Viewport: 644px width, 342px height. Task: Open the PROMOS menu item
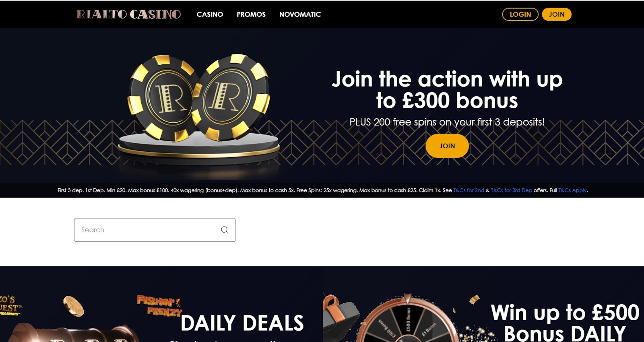click(x=251, y=14)
